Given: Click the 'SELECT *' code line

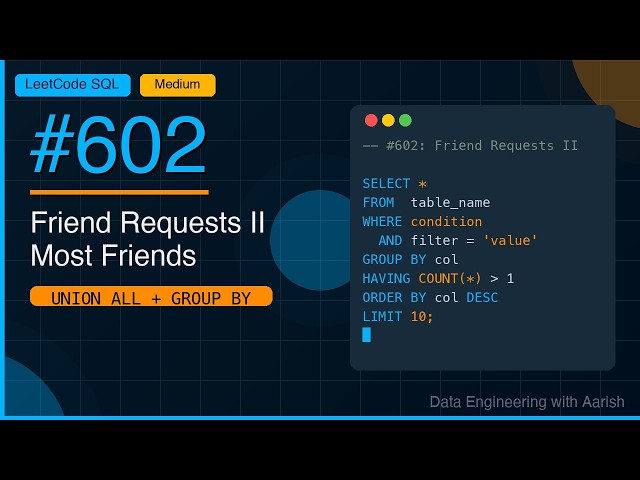Looking at the screenshot, I should tap(394, 184).
